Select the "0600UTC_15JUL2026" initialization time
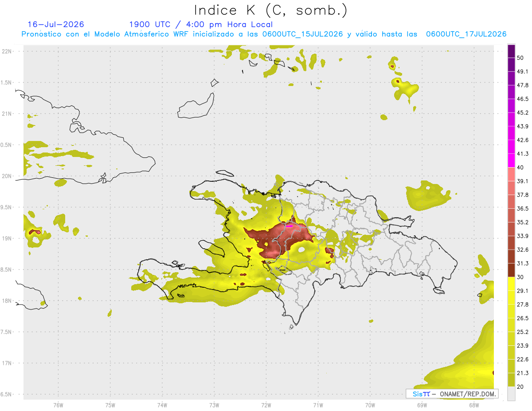 (x=302, y=34)
